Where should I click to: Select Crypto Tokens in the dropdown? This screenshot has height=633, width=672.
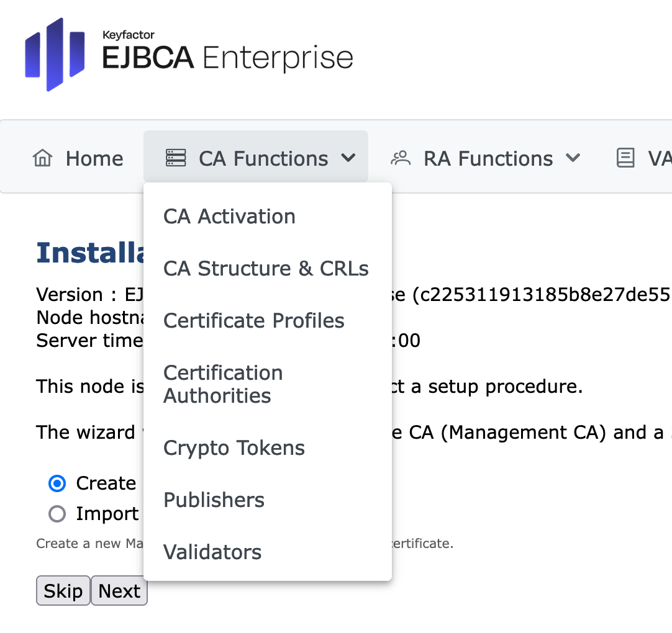[x=234, y=448]
